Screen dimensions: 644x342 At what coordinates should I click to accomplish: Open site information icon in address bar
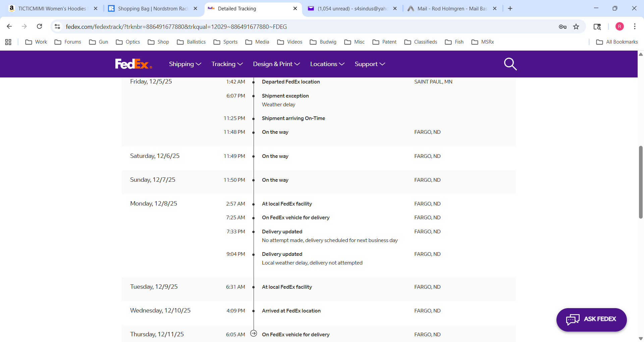(57, 26)
